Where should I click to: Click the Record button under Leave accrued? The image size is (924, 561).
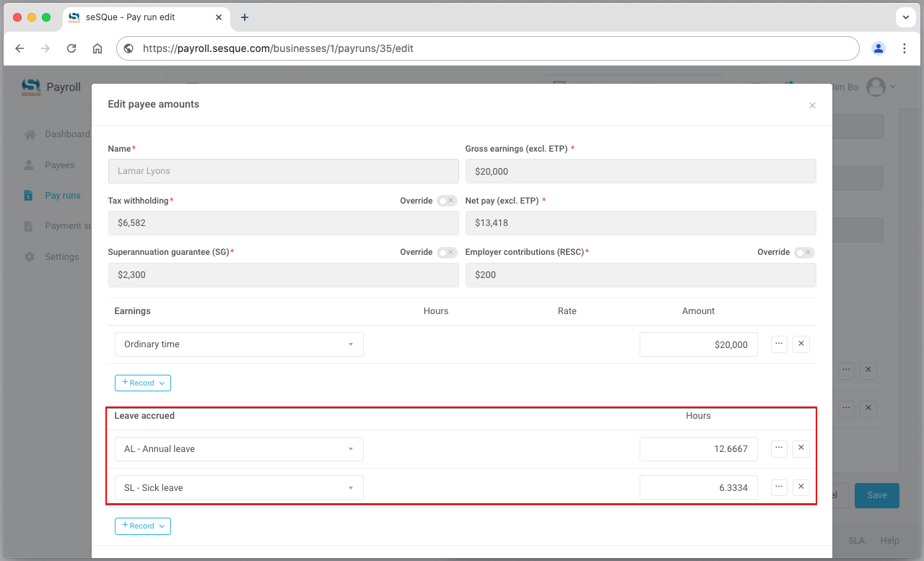pyautogui.click(x=142, y=526)
